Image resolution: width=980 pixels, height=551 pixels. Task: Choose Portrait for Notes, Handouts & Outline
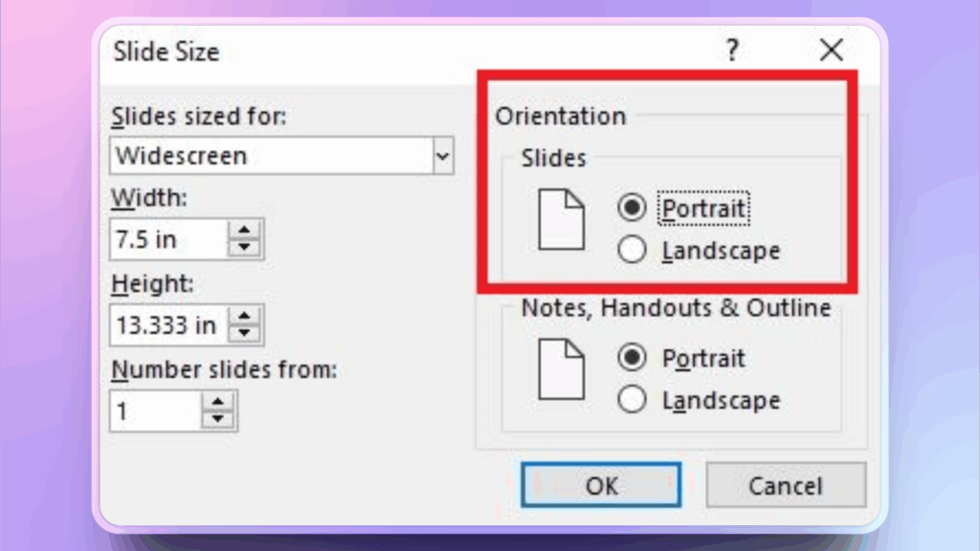pos(633,359)
